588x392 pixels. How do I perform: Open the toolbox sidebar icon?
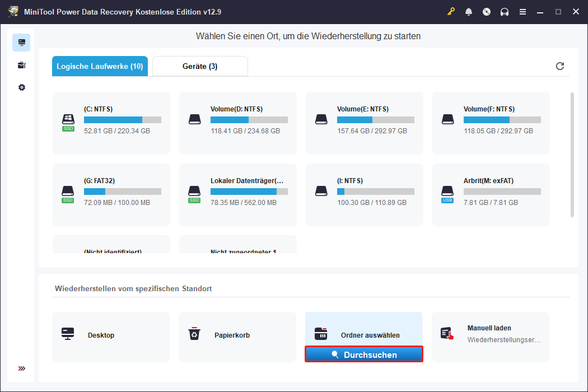point(21,65)
